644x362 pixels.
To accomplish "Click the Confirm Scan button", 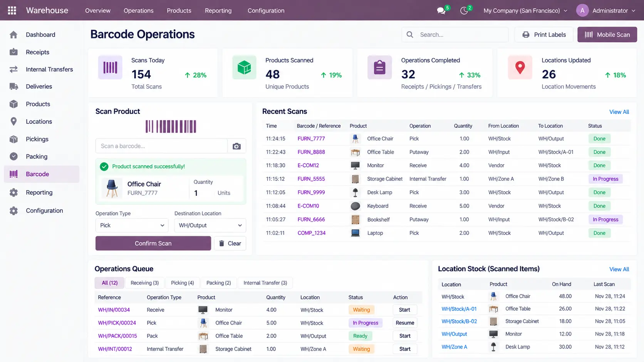I will (153, 243).
